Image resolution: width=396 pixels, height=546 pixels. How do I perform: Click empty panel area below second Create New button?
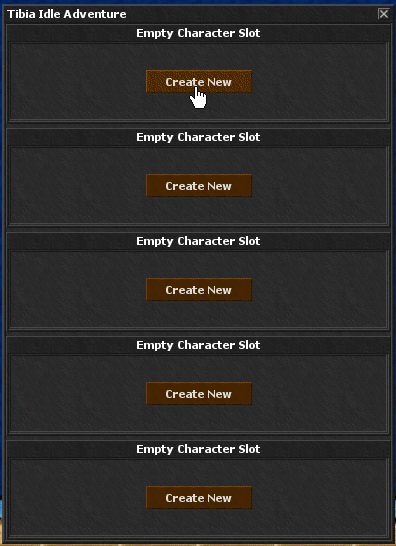pos(199,211)
